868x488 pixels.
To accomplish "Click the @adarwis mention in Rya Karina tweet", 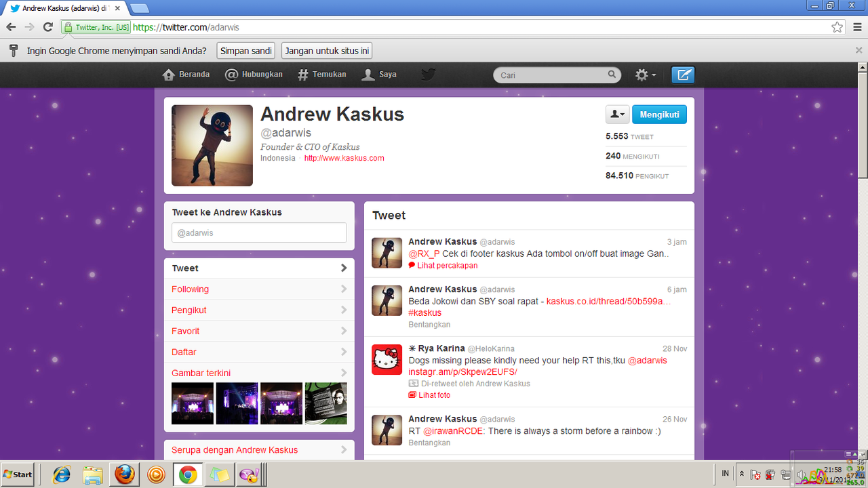I will click(647, 360).
